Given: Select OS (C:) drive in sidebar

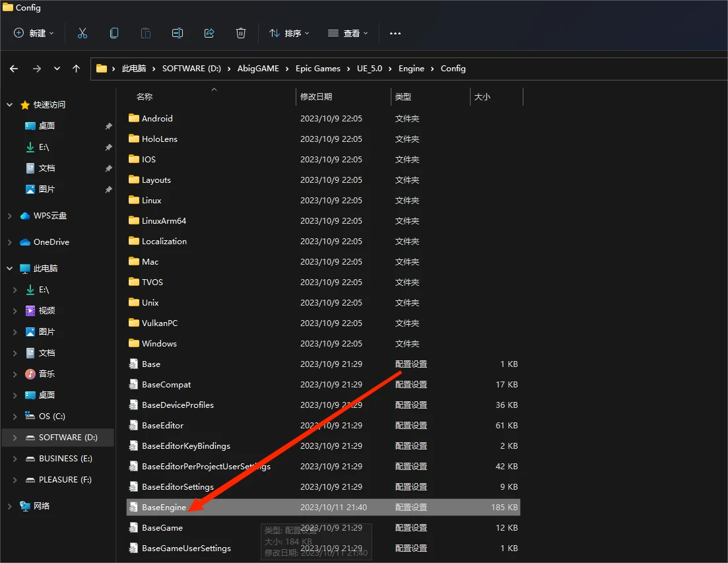Looking at the screenshot, I should point(51,416).
